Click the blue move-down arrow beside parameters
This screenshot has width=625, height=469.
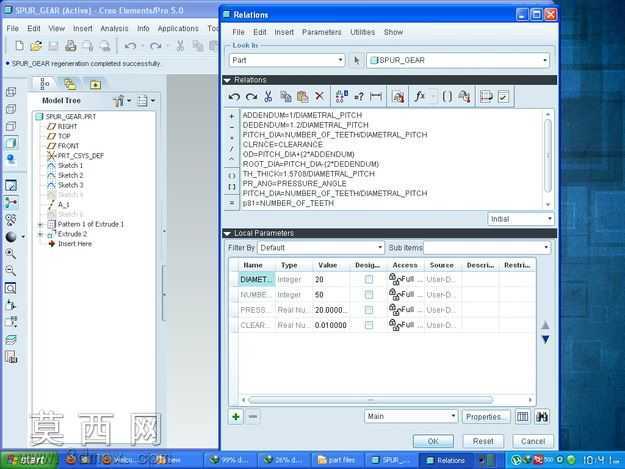point(545,339)
